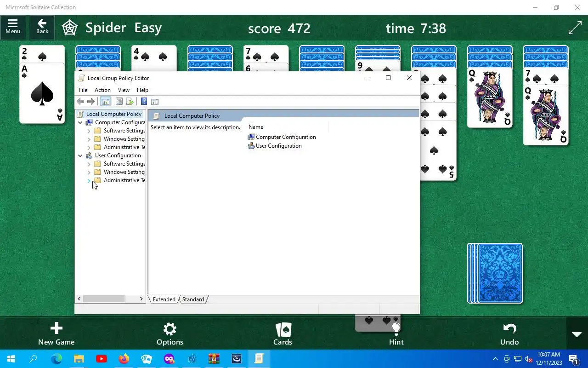Expand Windows Settings under Computer Configuration
The width and height of the screenshot is (588, 368).
pyautogui.click(x=89, y=139)
